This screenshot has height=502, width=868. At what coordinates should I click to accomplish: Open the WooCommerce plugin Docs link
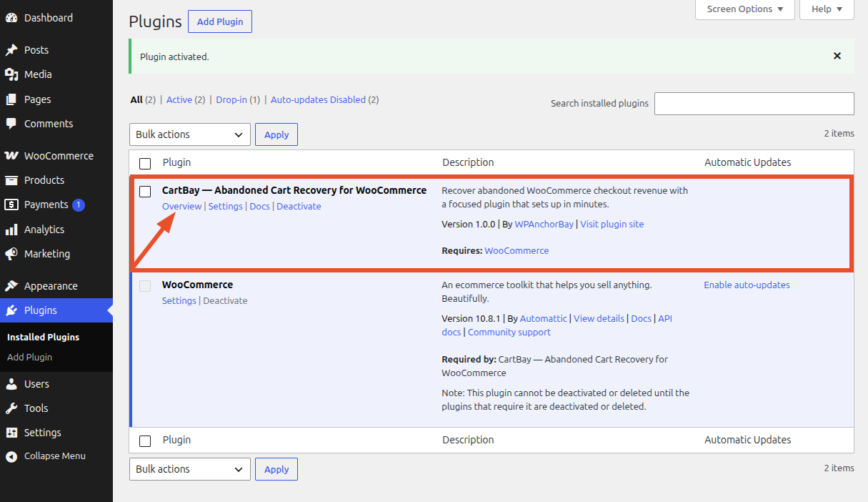pyautogui.click(x=642, y=318)
